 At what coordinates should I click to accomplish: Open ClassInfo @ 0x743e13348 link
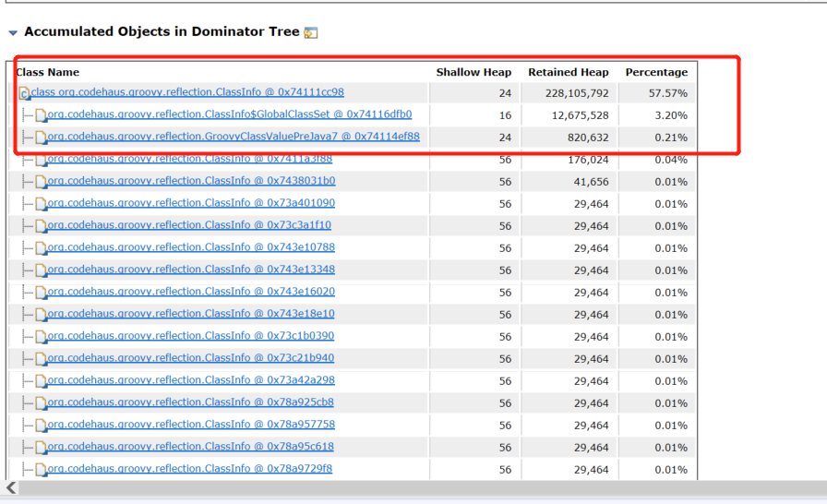[x=191, y=270]
